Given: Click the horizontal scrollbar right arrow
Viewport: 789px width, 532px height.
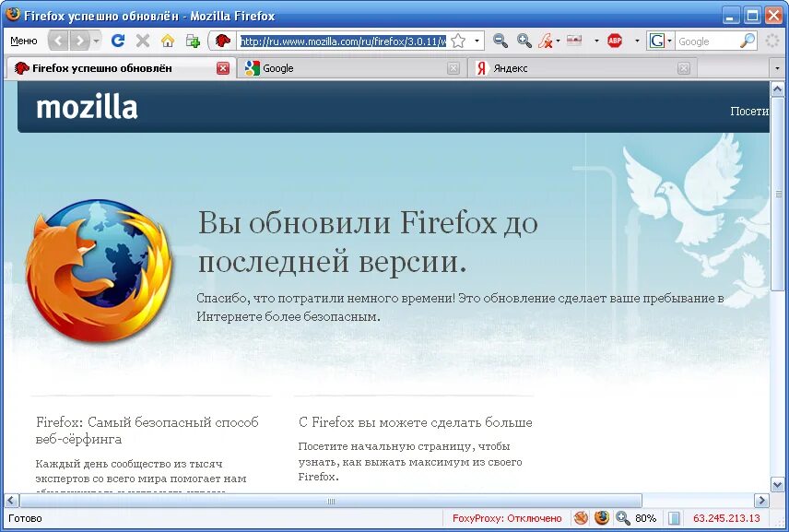Looking at the screenshot, I should (x=761, y=501).
